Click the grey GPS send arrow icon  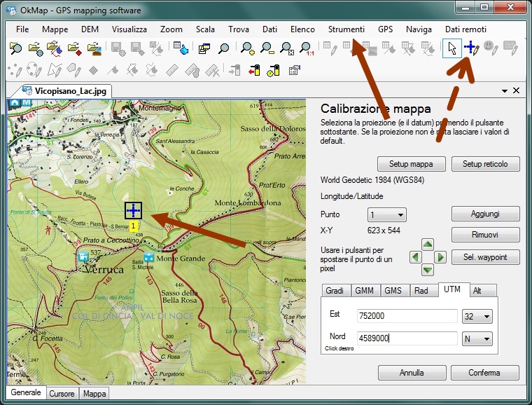(x=234, y=70)
